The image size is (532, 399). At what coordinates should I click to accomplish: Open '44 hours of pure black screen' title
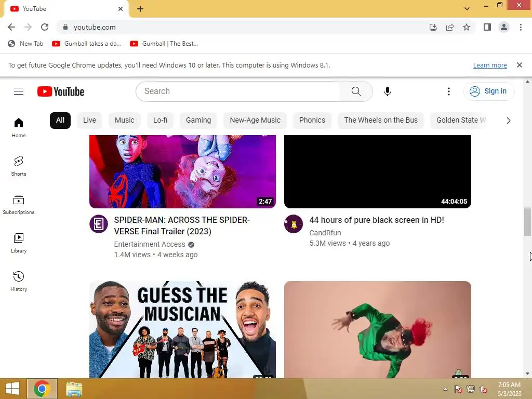click(377, 220)
